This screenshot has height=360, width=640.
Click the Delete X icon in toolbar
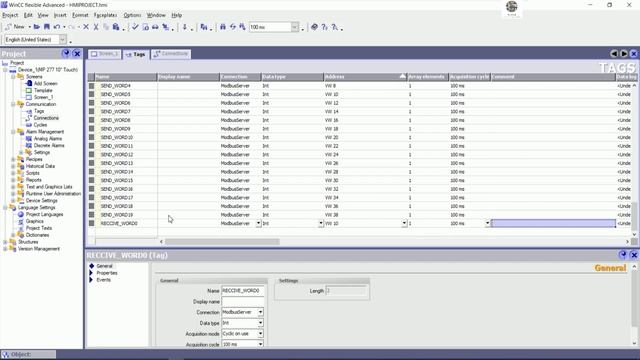tap(86, 27)
